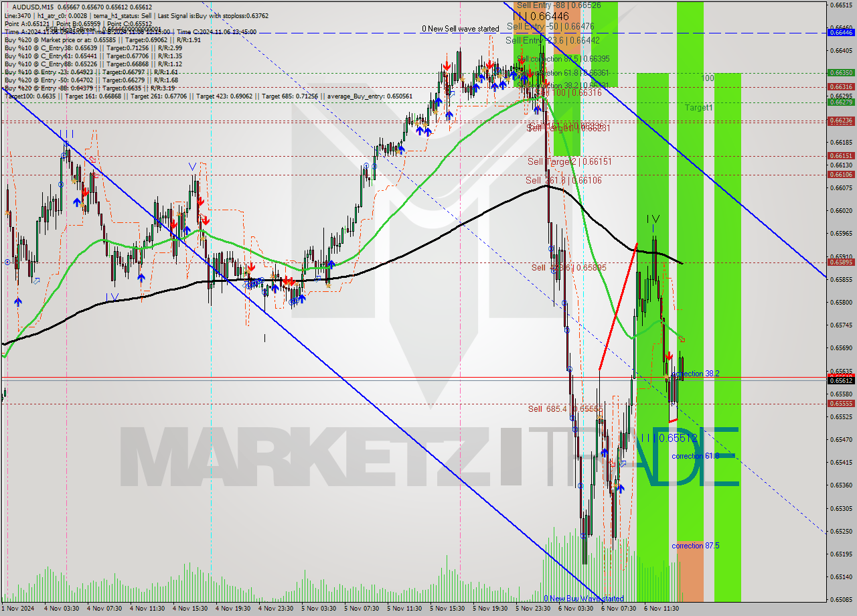
Task: Click the 'Sell Target2 | 0.66151' label
Action: tap(569, 161)
